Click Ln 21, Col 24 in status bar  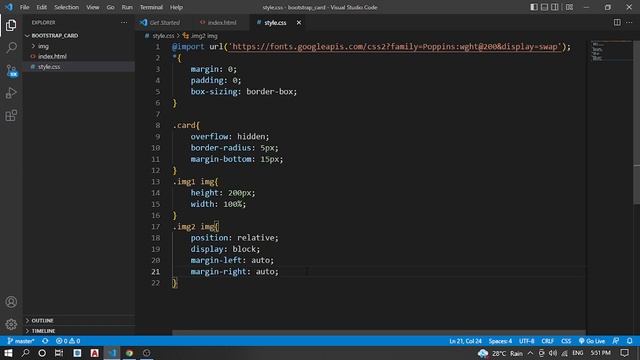[465, 341]
